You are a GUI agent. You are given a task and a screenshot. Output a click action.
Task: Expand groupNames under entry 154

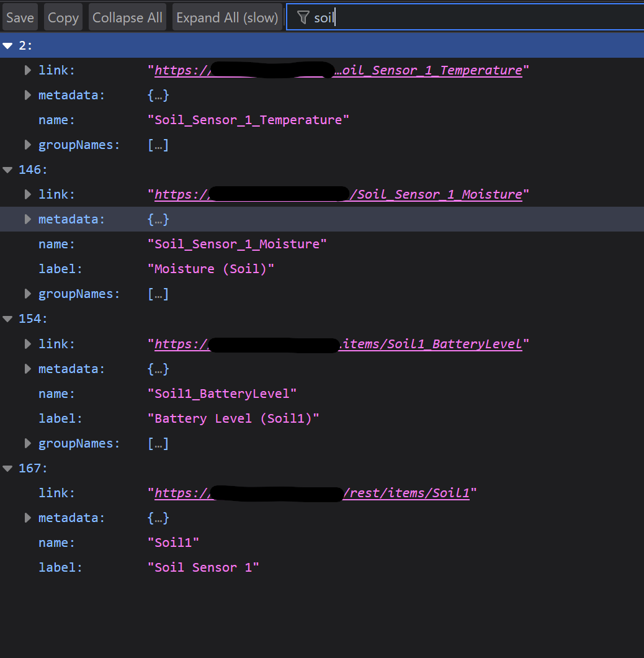pyautogui.click(x=27, y=443)
